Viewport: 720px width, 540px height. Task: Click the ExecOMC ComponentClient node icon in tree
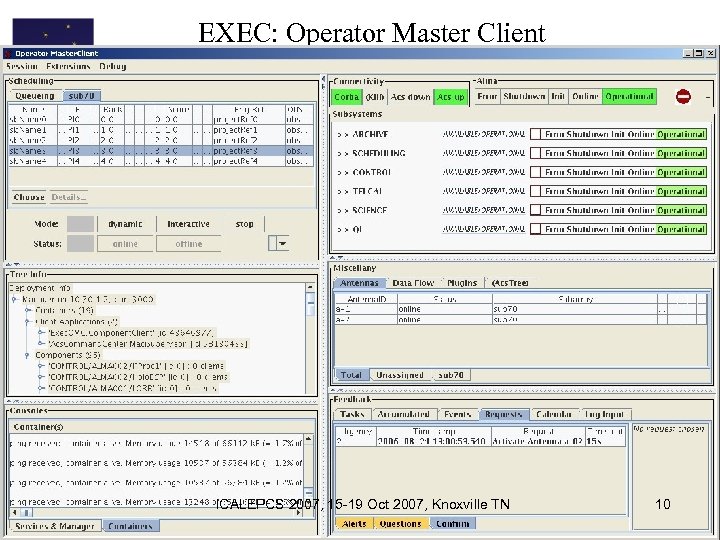[41, 332]
